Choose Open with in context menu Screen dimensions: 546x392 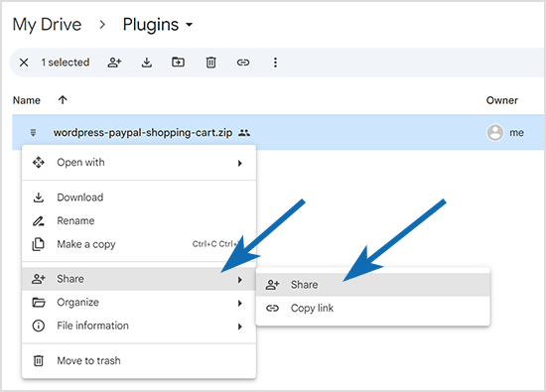[139, 163]
